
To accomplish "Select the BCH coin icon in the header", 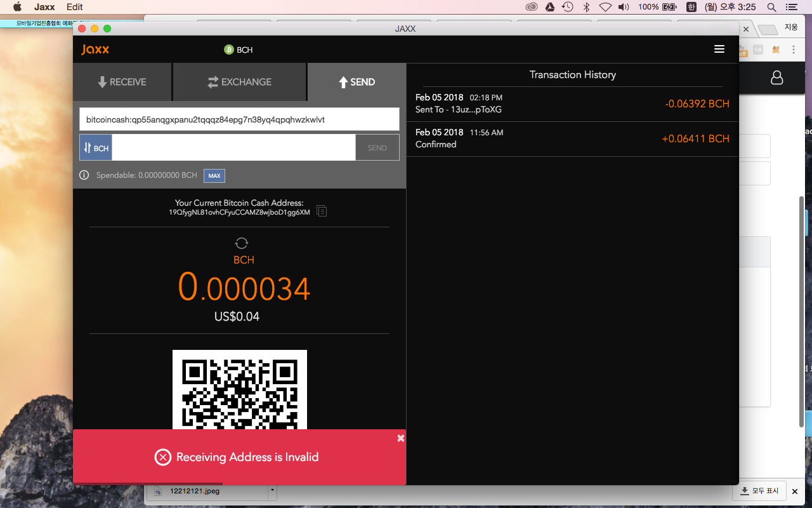I will pyautogui.click(x=229, y=50).
